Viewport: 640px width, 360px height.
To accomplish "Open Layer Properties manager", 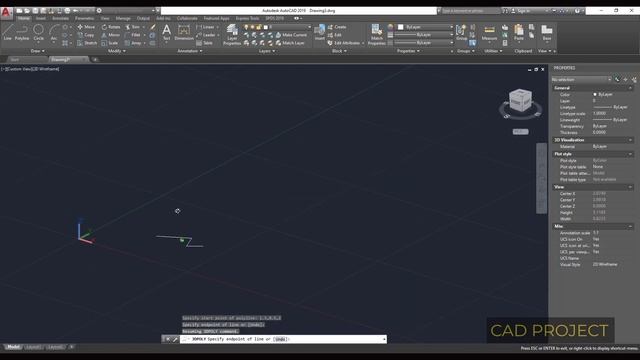I will pyautogui.click(x=232, y=34).
